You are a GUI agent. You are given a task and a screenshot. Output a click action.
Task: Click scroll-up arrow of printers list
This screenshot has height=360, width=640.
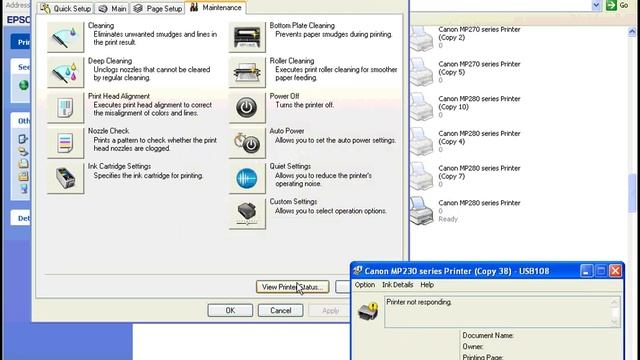click(x=632, y=32)
